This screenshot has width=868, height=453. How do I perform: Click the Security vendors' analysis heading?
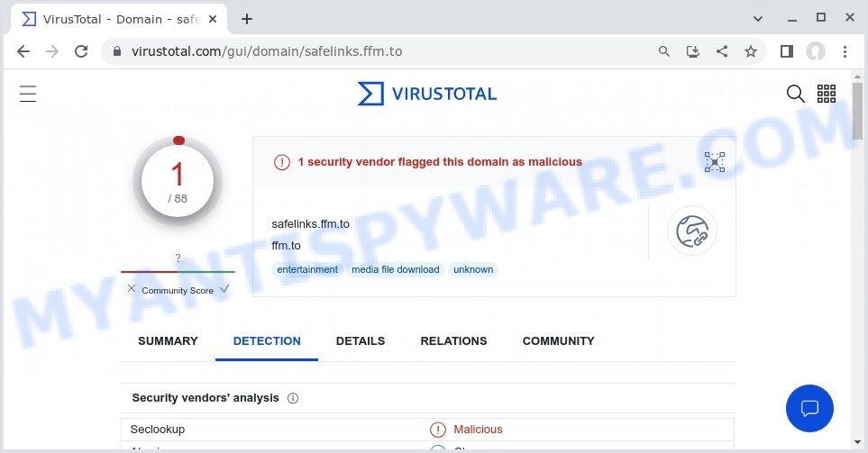(206, 398)
